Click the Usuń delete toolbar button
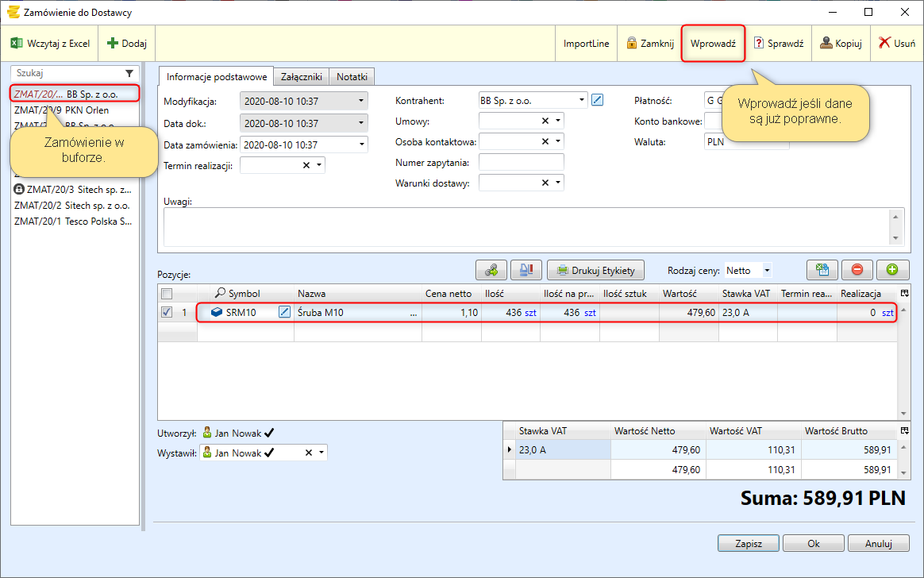The height and width of the screenshot is (578, 924). point(897,44)
